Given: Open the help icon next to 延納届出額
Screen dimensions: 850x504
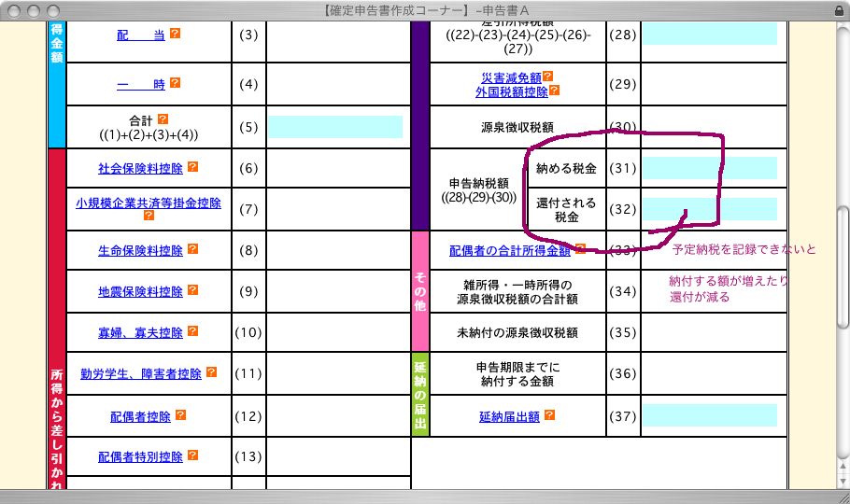Looking at the screenshot, I should tap(550, 416).
